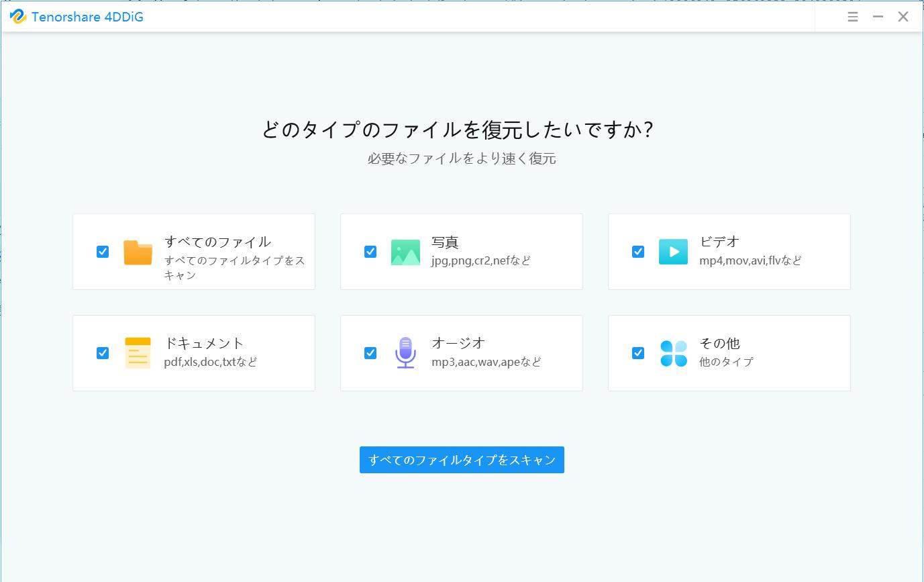Click the Tenorshare 4DDiG title text
Image resolution: width=924 pixels, height=582 pixels.
pyautogui.click(x=87, y=17)
